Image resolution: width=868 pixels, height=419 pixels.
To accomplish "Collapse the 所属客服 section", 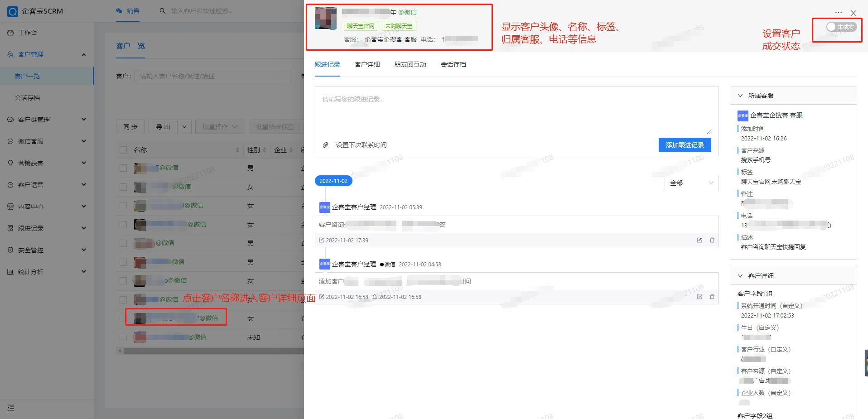I will tap(740, 96).
